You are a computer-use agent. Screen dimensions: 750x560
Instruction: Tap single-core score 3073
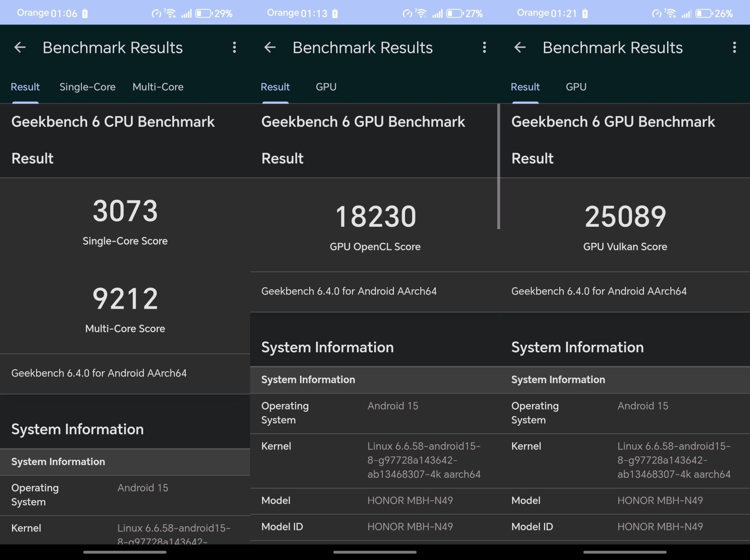(125, 211)
